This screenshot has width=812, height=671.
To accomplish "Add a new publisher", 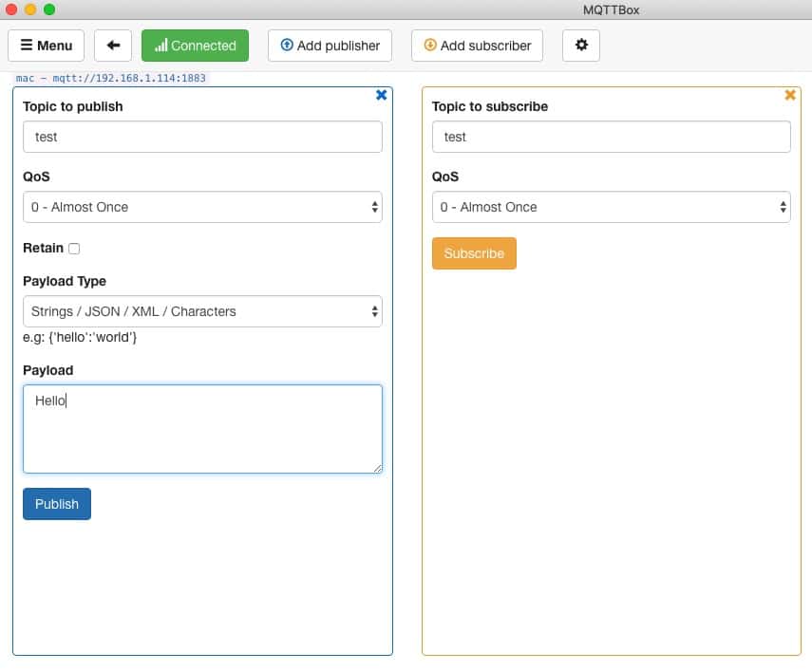I will (x=330, y=46).
